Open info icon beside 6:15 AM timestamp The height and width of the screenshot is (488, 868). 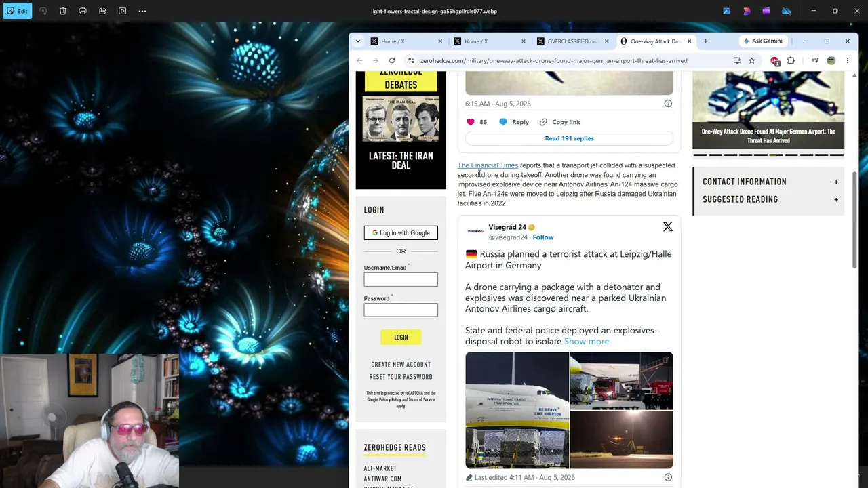click(668, 104)
